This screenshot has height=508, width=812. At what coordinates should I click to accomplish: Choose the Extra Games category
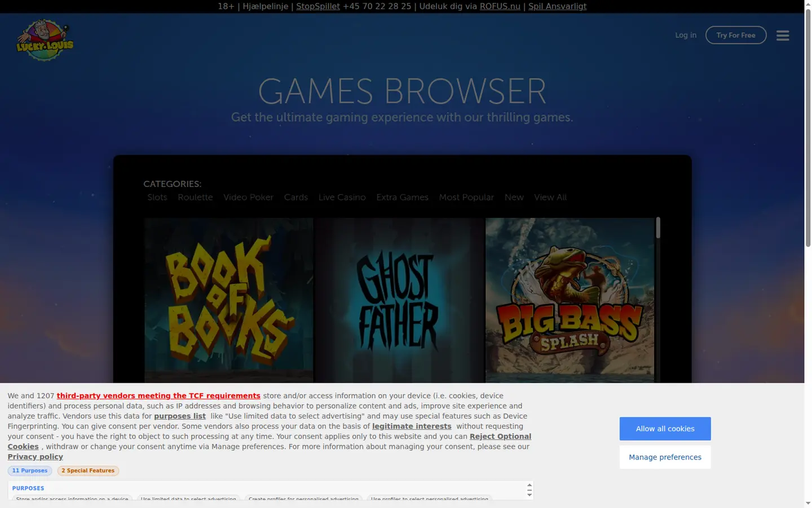(x=403, y=198)
